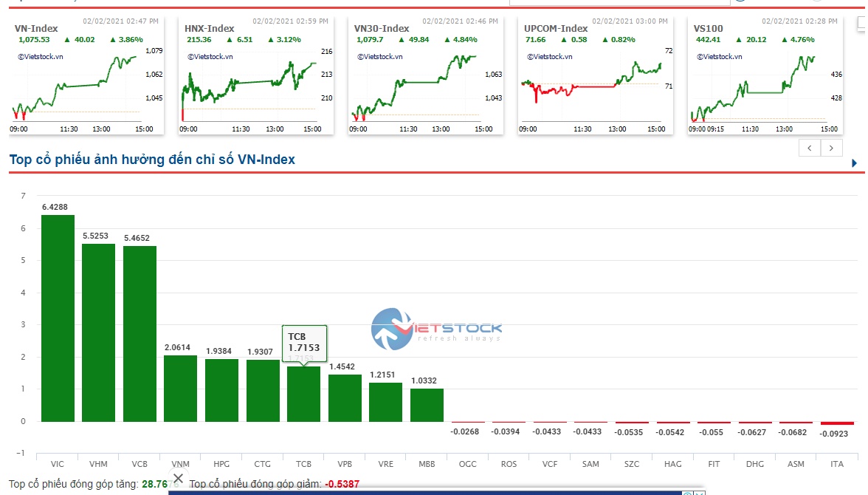Select the VHM green bar
The width and height of the screenshot is (868, 495).
pos(98,332)
